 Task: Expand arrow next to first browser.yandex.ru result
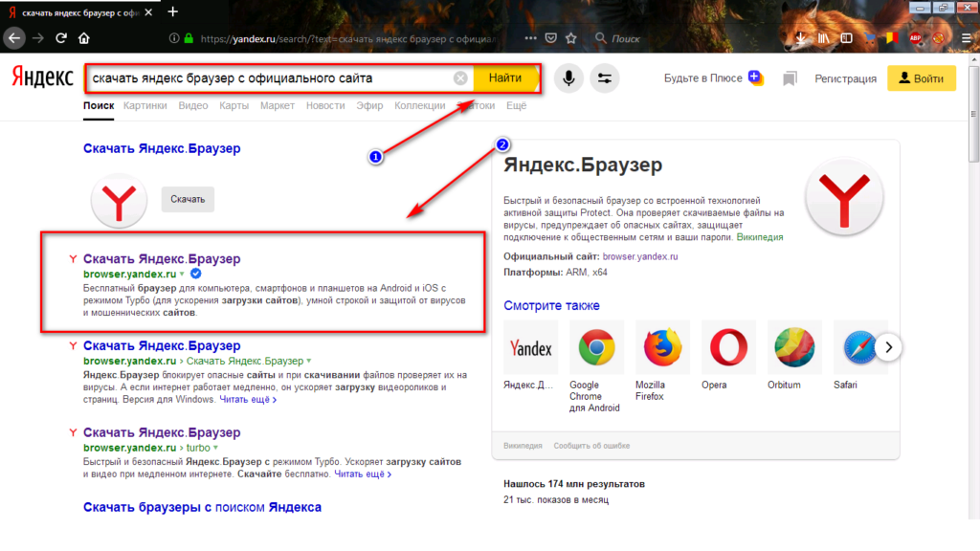point(182,275)
